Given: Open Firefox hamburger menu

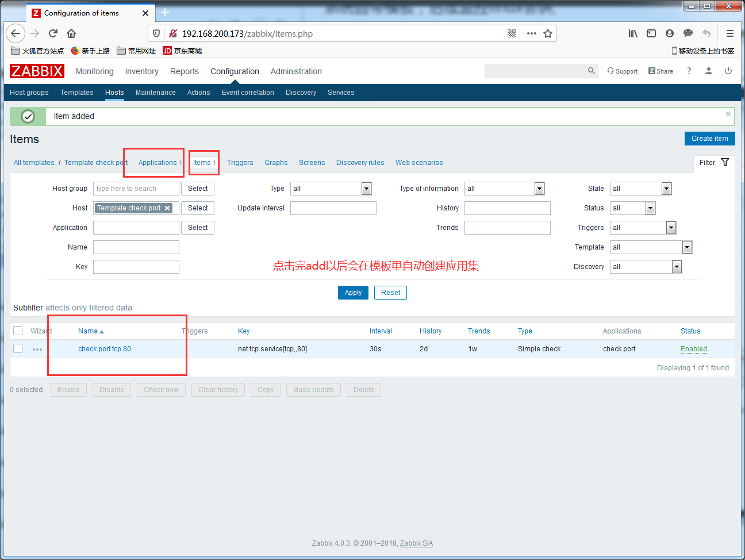Looking at the screenshot, I should click(730, 33).
